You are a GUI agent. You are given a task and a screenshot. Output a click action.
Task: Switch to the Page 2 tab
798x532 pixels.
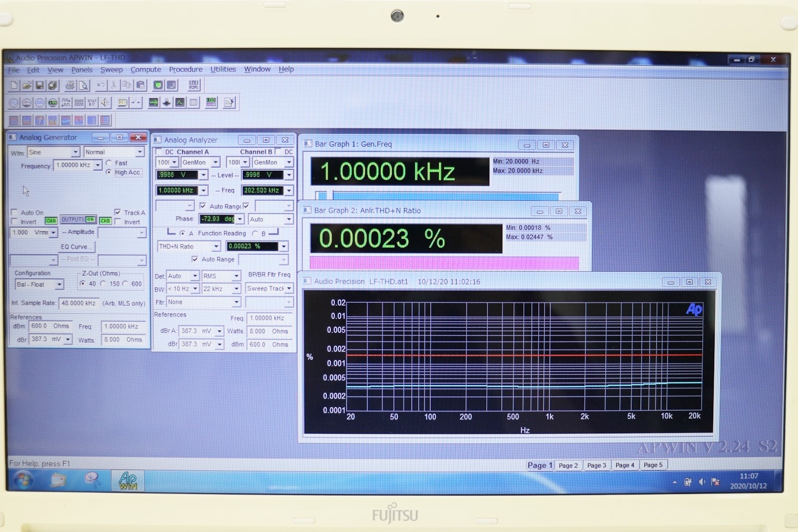[568, 465]
